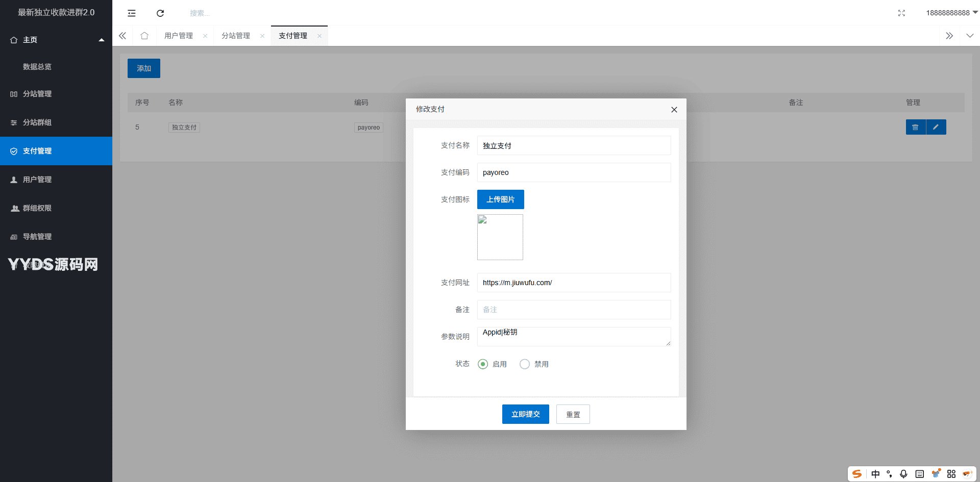The image size is (980, 482).
Task: Open 群组权限 in the sidebar
Action: coord(56,208)
